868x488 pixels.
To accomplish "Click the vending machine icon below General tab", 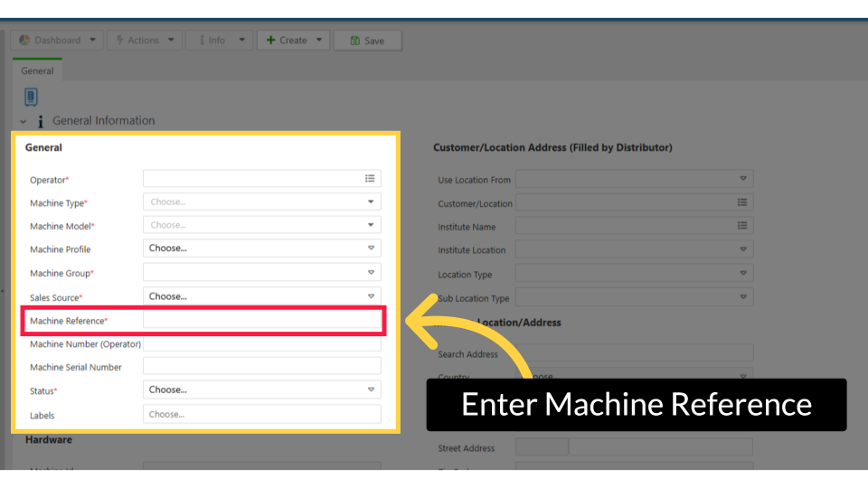I will [x=31, y=97].
